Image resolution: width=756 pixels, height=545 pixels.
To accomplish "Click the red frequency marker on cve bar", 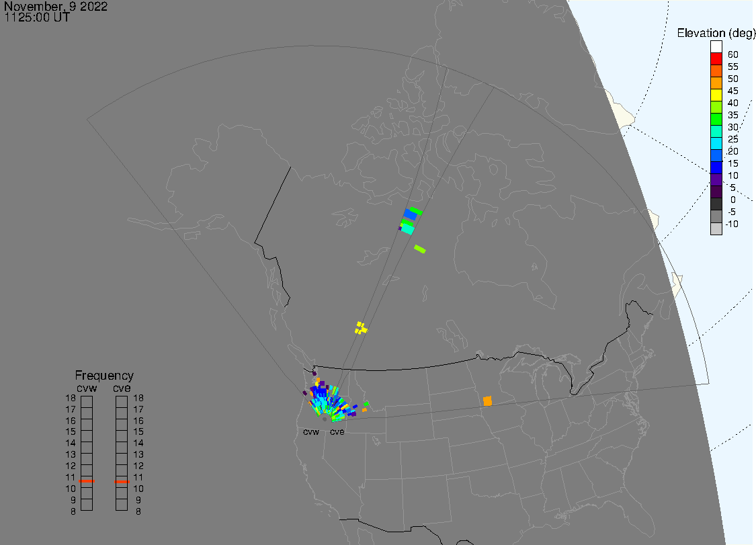I will [122, 481].
